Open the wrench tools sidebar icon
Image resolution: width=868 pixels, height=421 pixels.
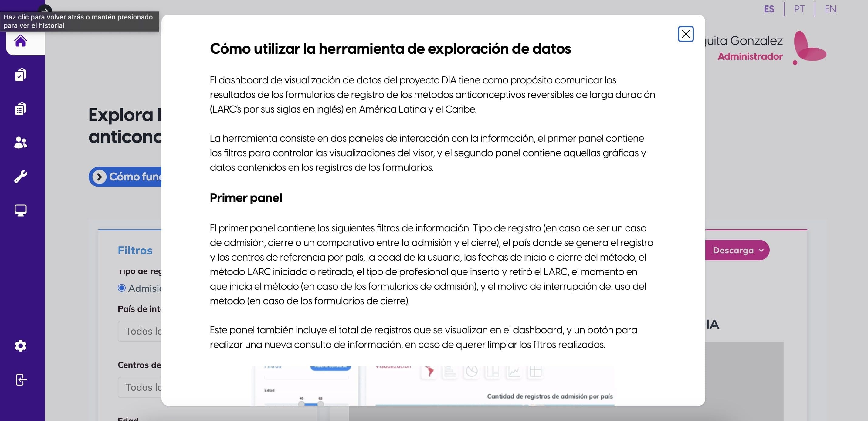(21, 176)
